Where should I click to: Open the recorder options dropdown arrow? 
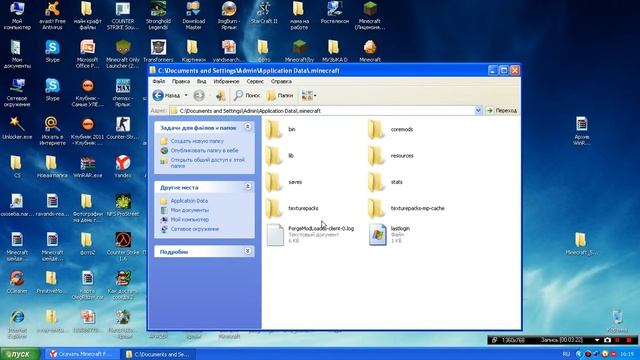(597, 340)
